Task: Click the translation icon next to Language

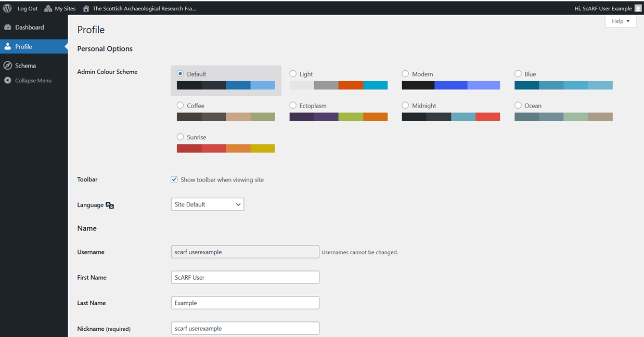Action: click(109, 205)
